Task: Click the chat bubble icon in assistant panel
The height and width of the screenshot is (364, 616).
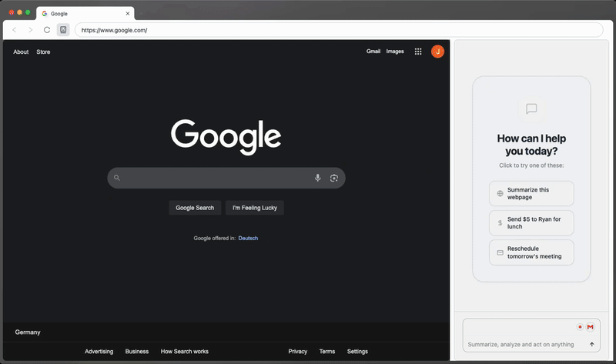Action: tap(531, 109)
